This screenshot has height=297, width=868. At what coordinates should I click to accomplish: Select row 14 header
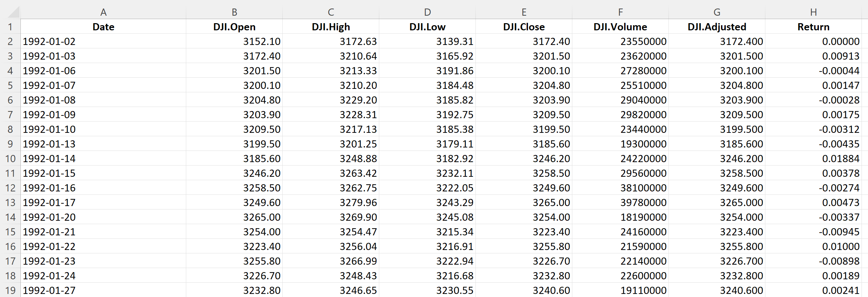point(10,217)
